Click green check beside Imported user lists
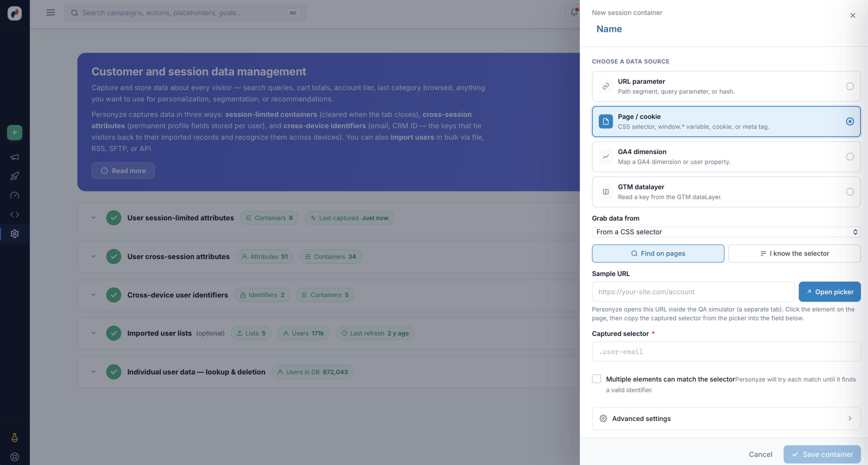Image resolution: width=868 pixels, height=465 pixels. 114,333
